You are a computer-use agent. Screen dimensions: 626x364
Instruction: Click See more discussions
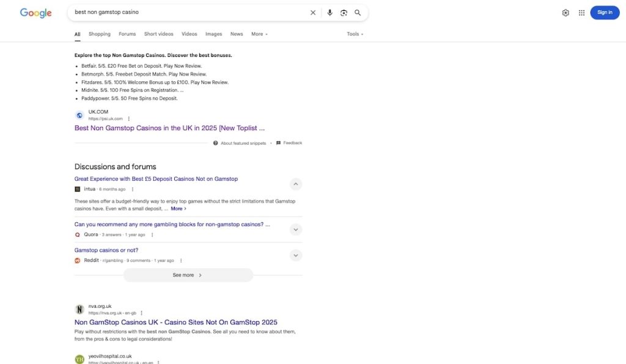tap(188, 274)
